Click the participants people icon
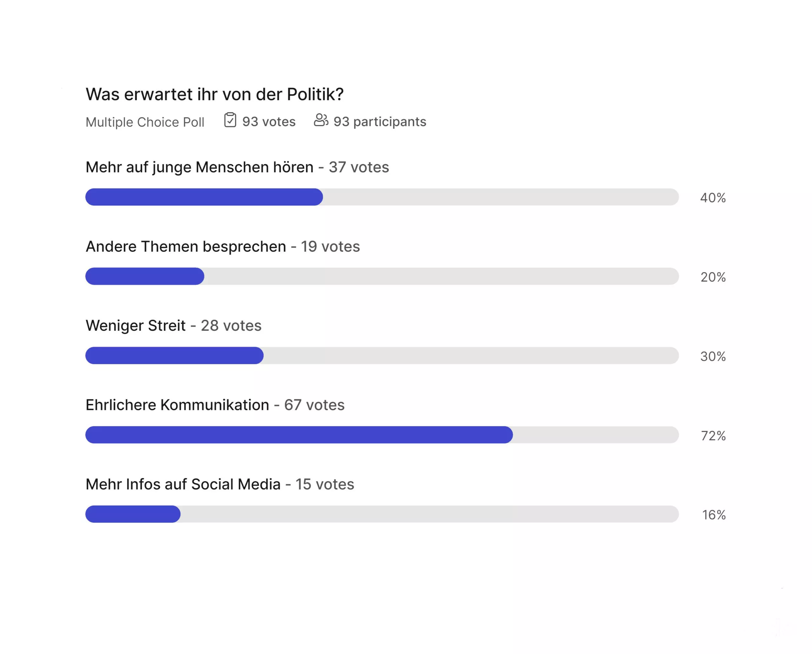812x654 pixels. click(x=321, y=120)
